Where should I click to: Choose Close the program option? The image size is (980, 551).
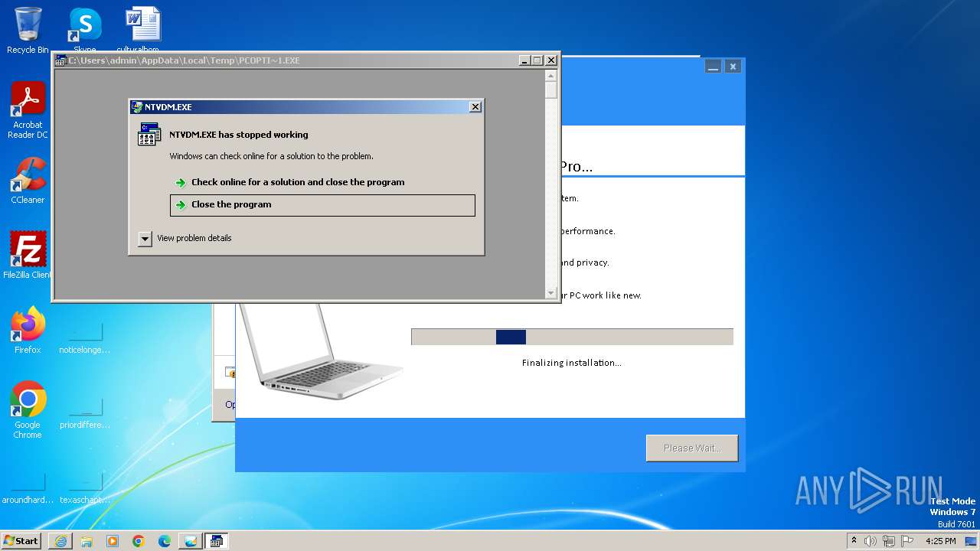pos(322,205)
